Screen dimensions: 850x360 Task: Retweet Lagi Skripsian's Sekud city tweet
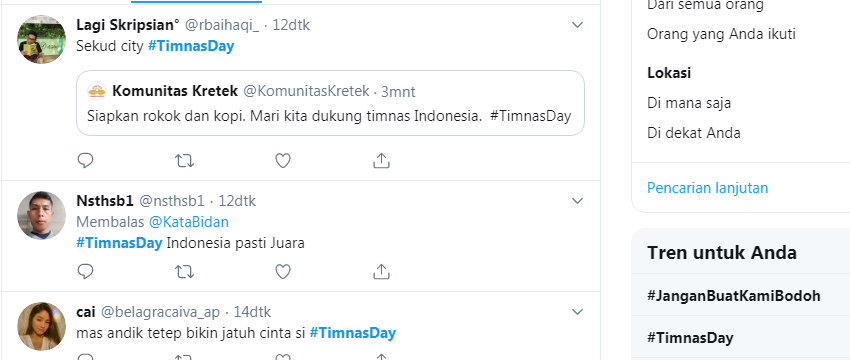point(184,160)
